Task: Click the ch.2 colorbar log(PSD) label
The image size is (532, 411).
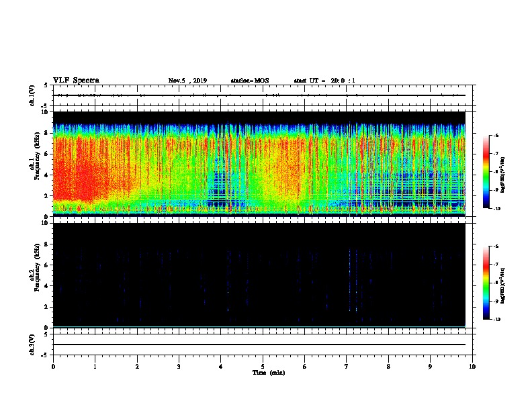Action: click(x=502, y=285)
